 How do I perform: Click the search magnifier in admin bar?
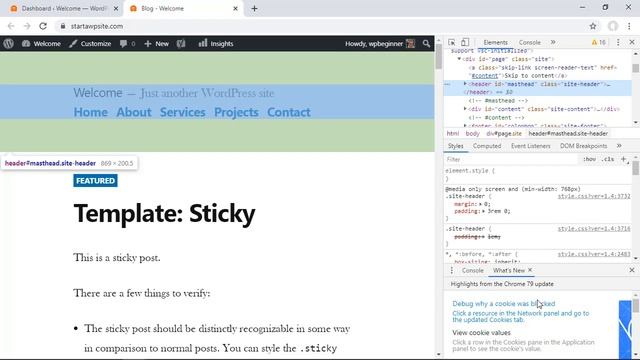(426, 44)
